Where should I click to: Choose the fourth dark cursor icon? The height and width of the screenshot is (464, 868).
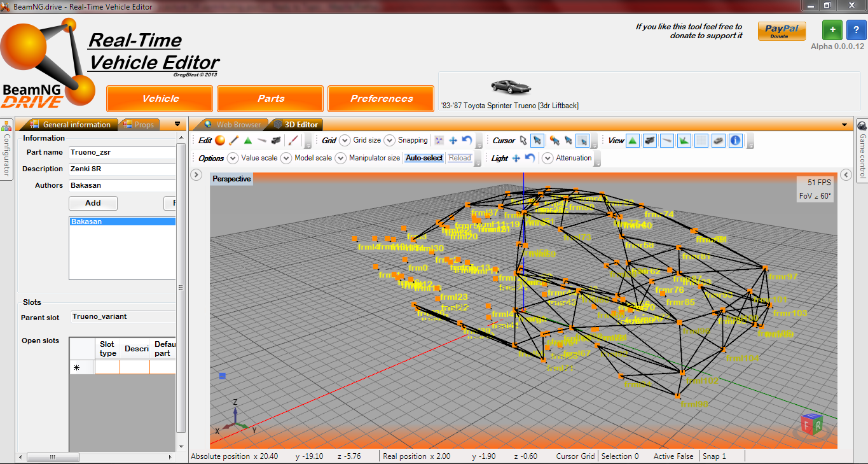pos(568,141)
